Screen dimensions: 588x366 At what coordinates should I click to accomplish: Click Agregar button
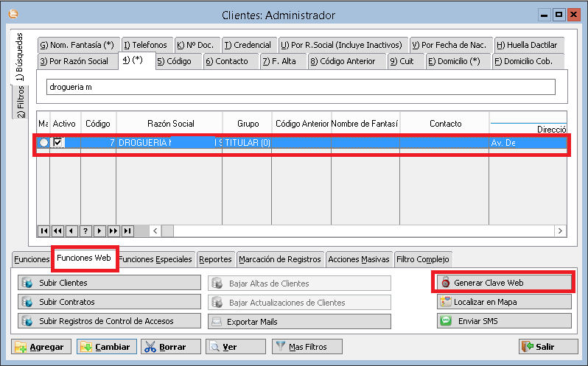coord(41,347)
